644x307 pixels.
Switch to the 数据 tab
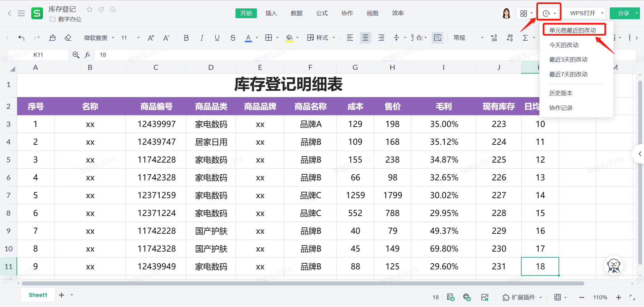[297, 13]
